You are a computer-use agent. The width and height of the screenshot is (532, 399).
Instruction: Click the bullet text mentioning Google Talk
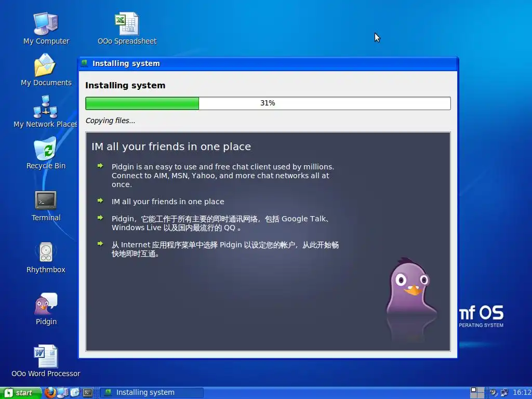tap(220, 223)
